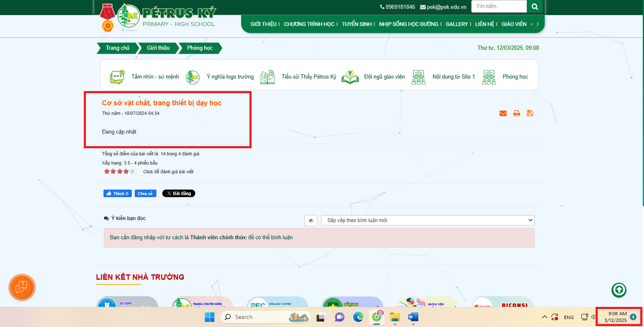Open the purple chat app on taskbar
Screen dimensions: 644x327
click(x=340, y=317)
